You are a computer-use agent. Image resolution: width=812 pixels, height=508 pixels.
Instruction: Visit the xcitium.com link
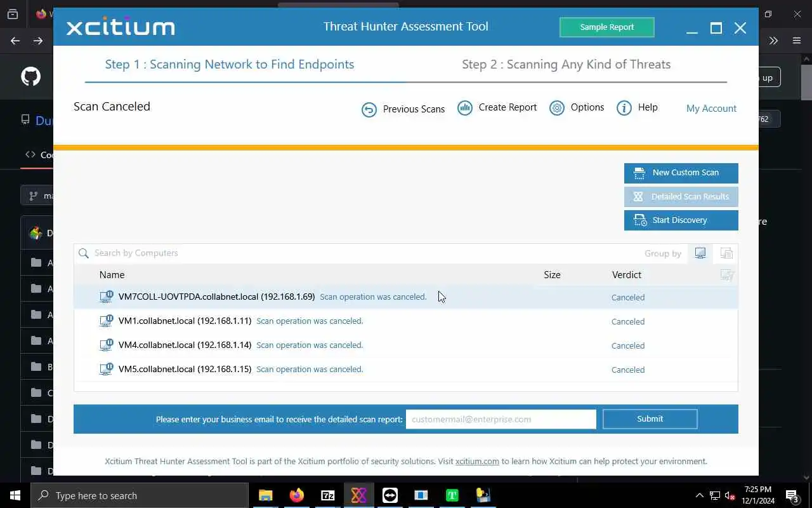click(477, 462)
